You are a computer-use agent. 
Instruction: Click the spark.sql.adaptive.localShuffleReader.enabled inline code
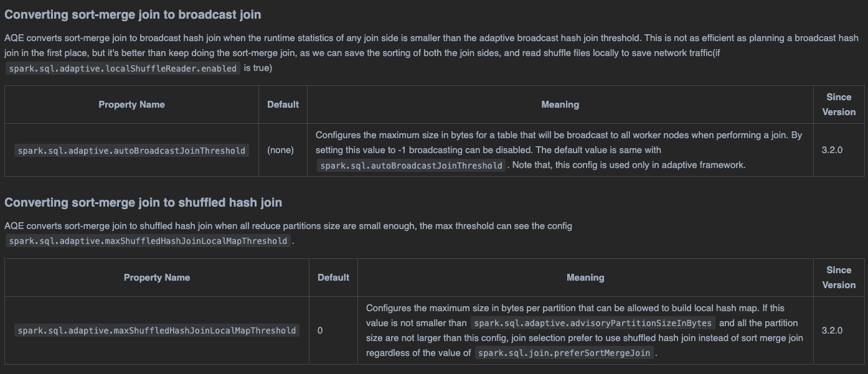coord(123,68)
